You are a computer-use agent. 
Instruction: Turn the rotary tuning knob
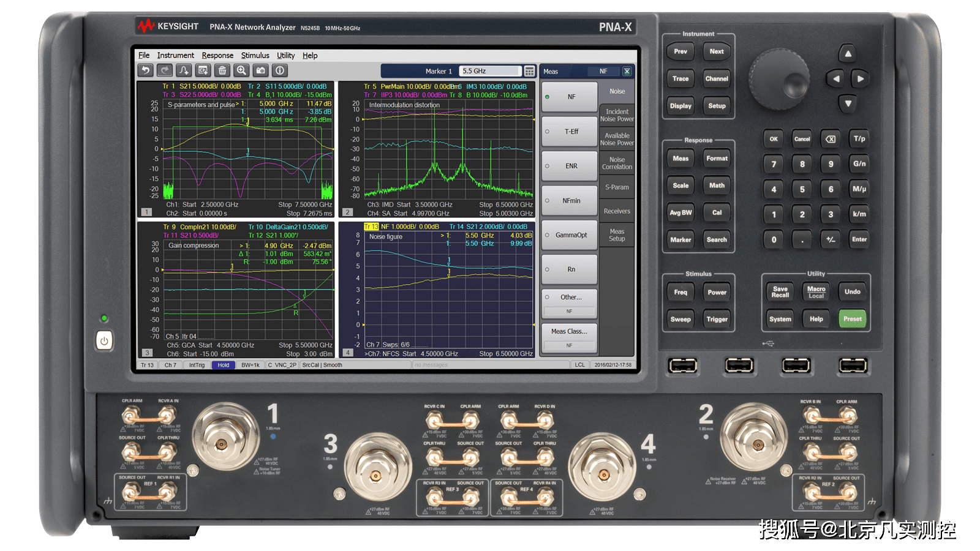[x=779, y=80]
